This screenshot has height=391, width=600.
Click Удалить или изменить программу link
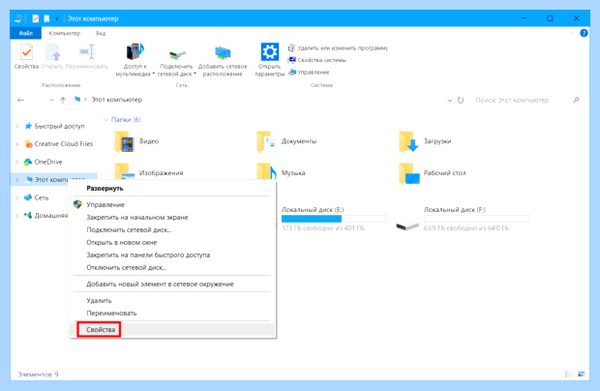338,48
